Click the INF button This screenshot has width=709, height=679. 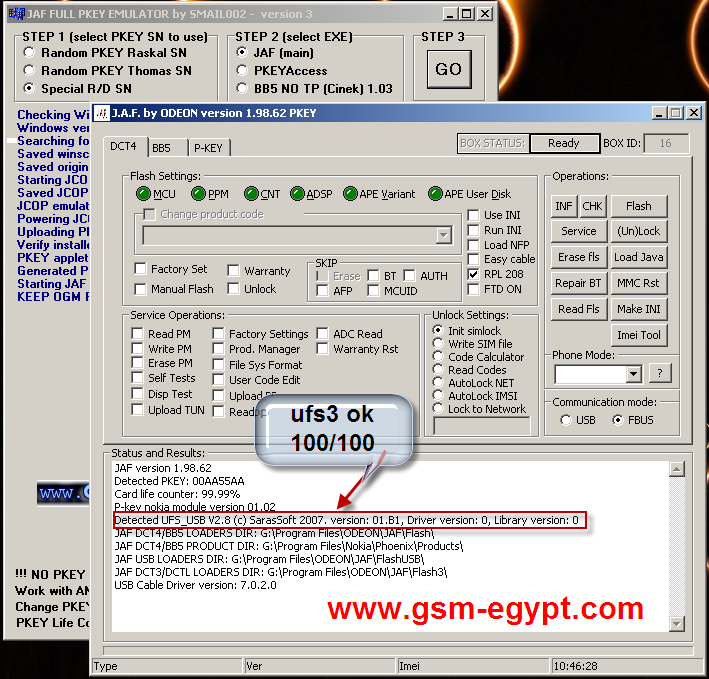point(563,206)
